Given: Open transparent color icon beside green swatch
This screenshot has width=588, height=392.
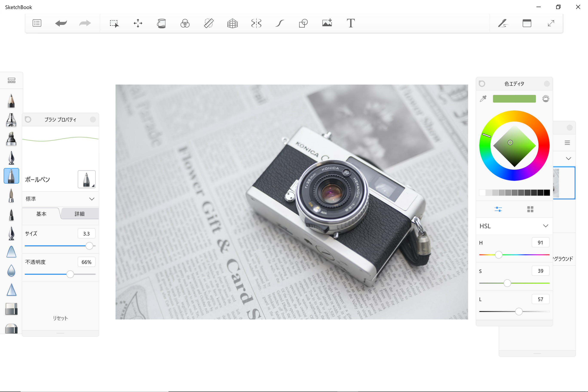Looking at the screenshot, I should tap(546, 99).
